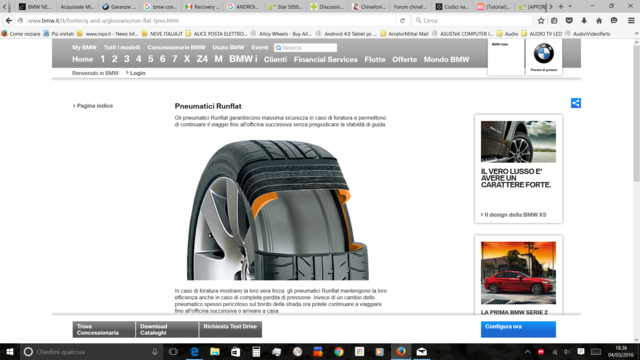Launch Microsoft Edge from taskbar
Screen dimensions: 640x360
click(194, 352)
